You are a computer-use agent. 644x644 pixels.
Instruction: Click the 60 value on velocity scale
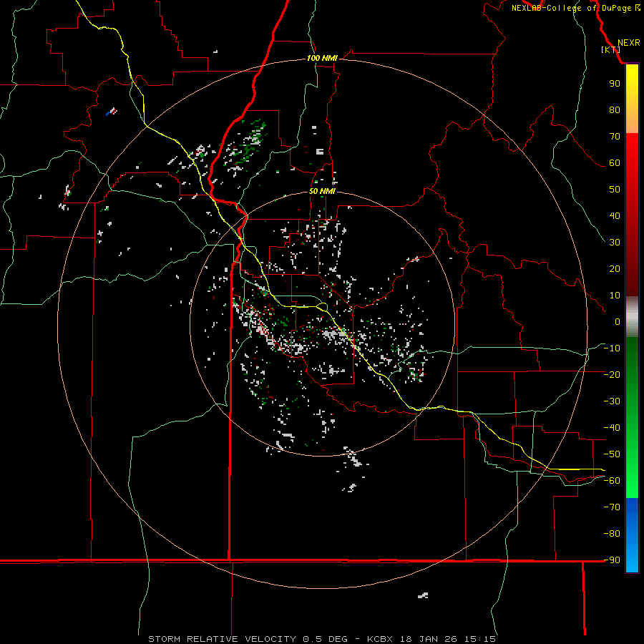coord(615,163)
